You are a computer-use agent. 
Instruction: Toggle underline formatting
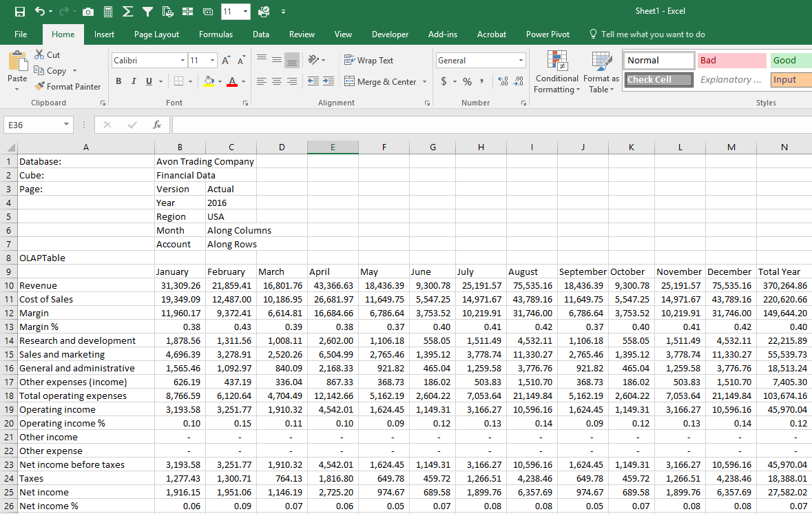[149, 81]
